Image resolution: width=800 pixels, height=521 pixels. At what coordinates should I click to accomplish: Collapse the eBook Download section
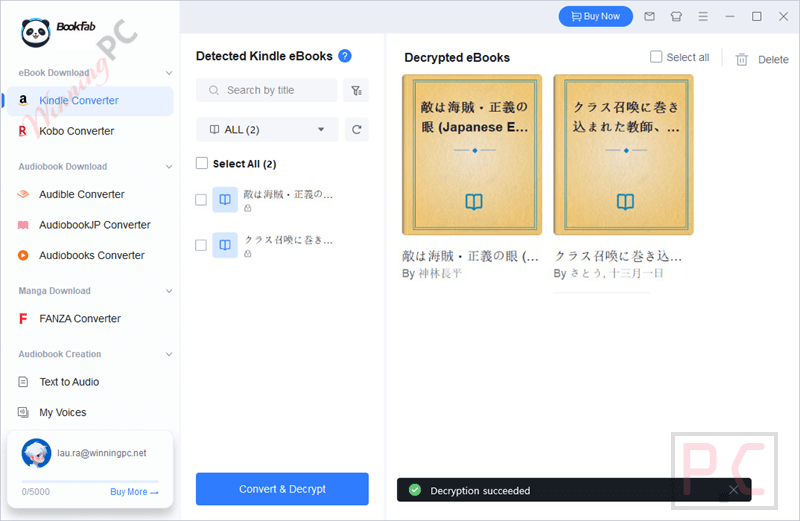coord(169,73)
